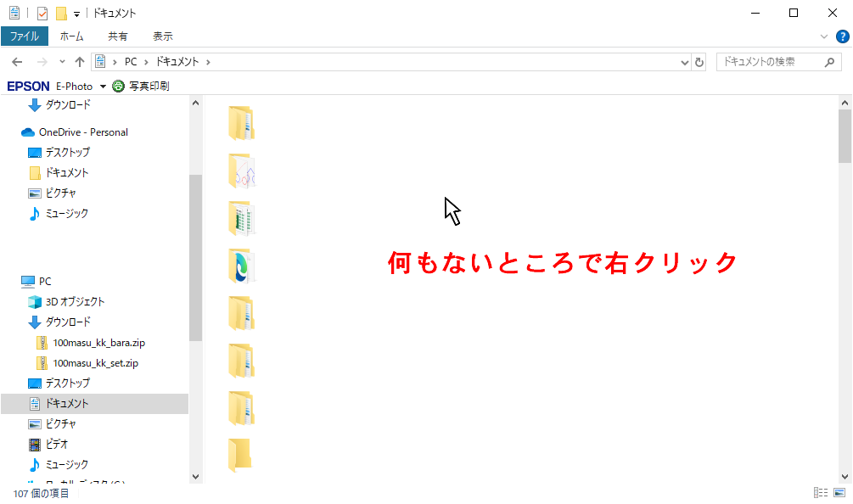Viewport: 853px width, 504px height.
Task: Switch to large icons view in status bar
Action: (x=839, y=493)
